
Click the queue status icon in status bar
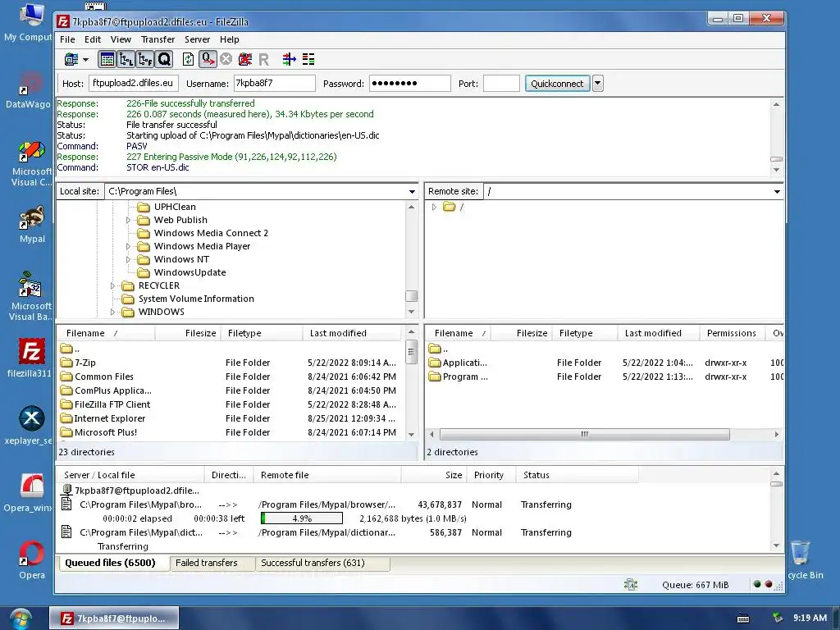(x=631, y=584)
